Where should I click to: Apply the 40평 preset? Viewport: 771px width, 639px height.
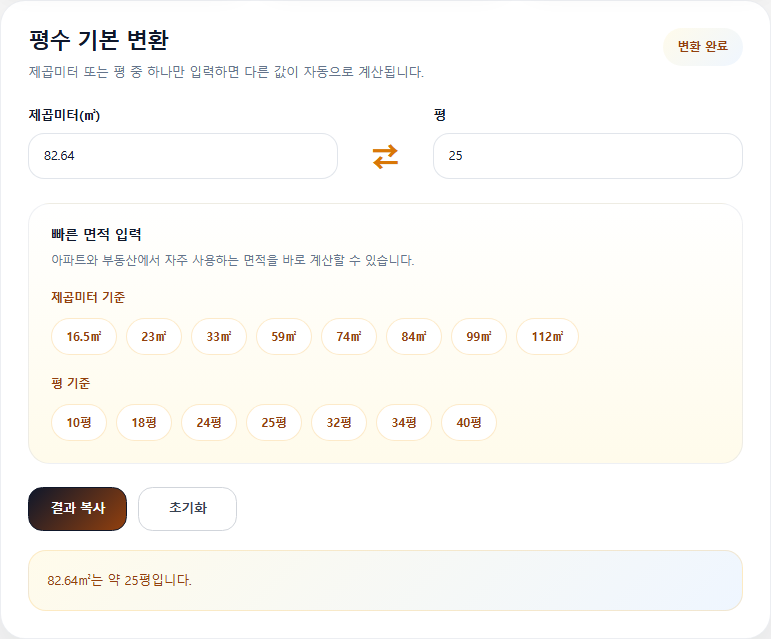tap(469, 423)
